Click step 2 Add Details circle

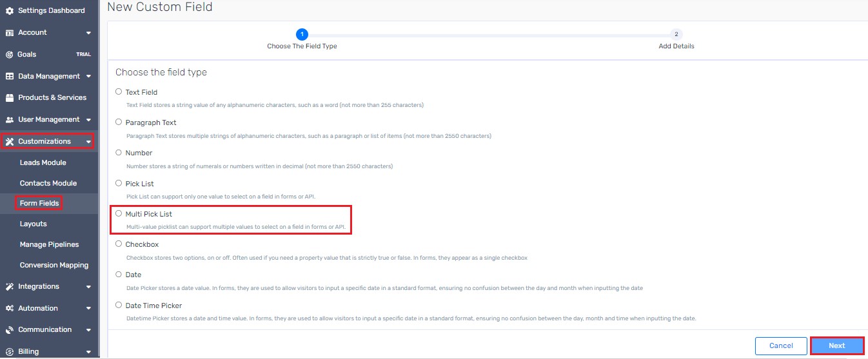[x=676, y=34]
